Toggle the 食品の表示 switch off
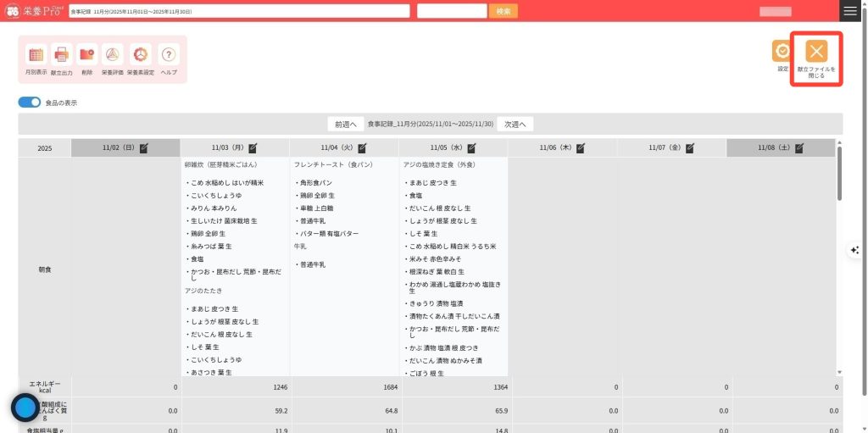 point(30,103)
